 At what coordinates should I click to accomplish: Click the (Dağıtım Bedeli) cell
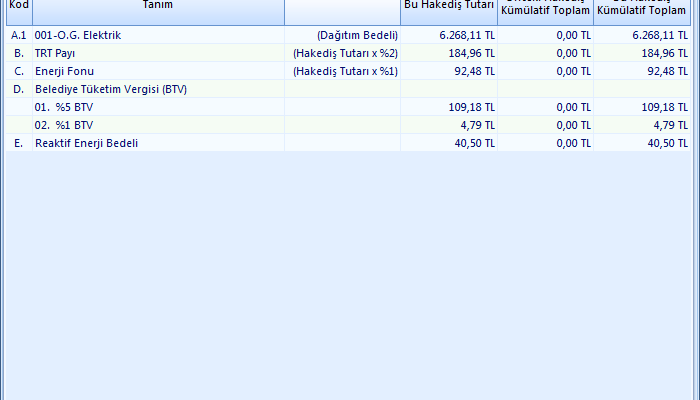tap(357, 35)
